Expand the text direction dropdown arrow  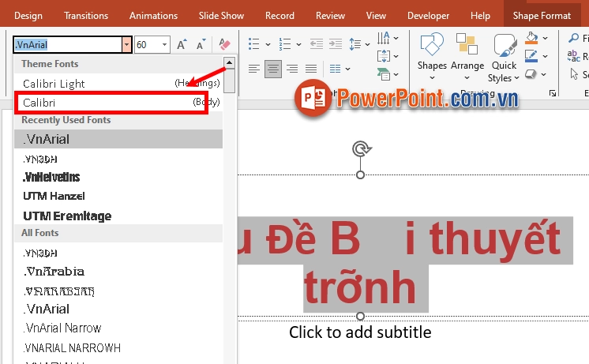pyautogui.click(x=396, y=38)
